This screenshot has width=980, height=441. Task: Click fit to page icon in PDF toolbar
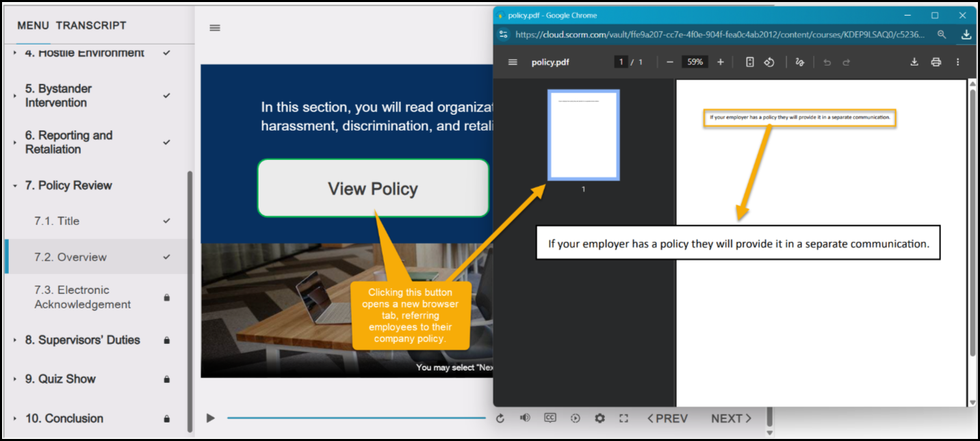[x=750, y=62]
